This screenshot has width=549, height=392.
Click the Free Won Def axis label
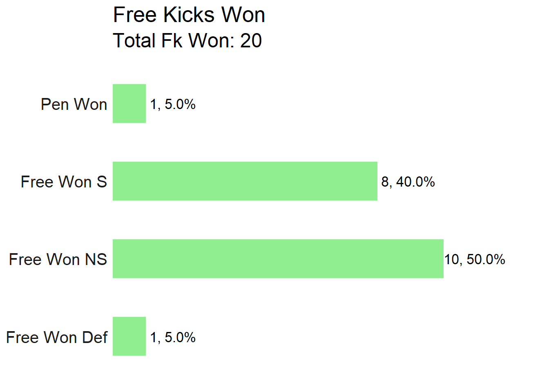pyautogui.click(x=57, y=338)
